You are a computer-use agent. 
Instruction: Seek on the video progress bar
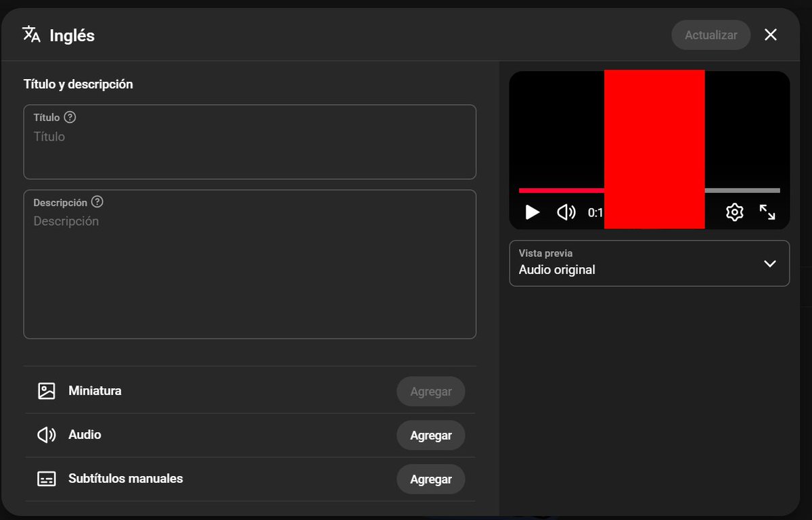click(650, 191)
